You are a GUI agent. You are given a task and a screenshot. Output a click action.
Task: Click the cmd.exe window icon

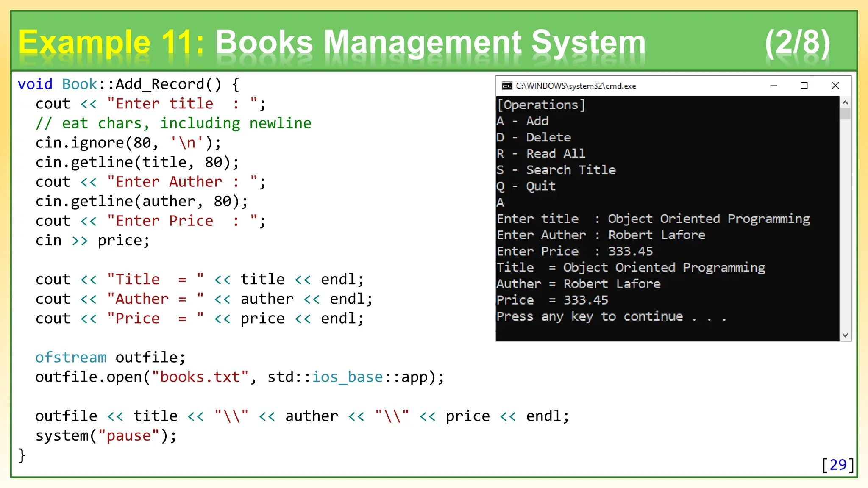pyautogui.click(x=507, y=86)
